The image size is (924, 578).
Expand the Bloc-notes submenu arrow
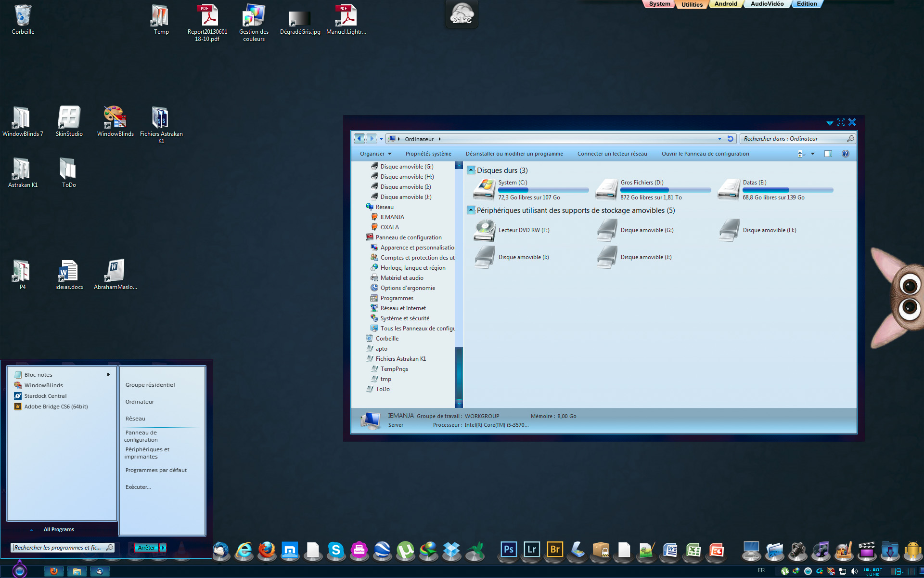point(108,375)
